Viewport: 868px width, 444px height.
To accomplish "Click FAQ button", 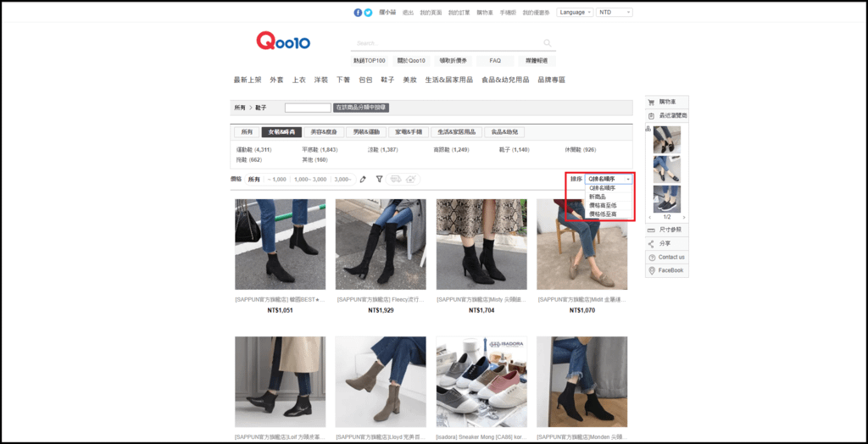I will pos(495,60).
